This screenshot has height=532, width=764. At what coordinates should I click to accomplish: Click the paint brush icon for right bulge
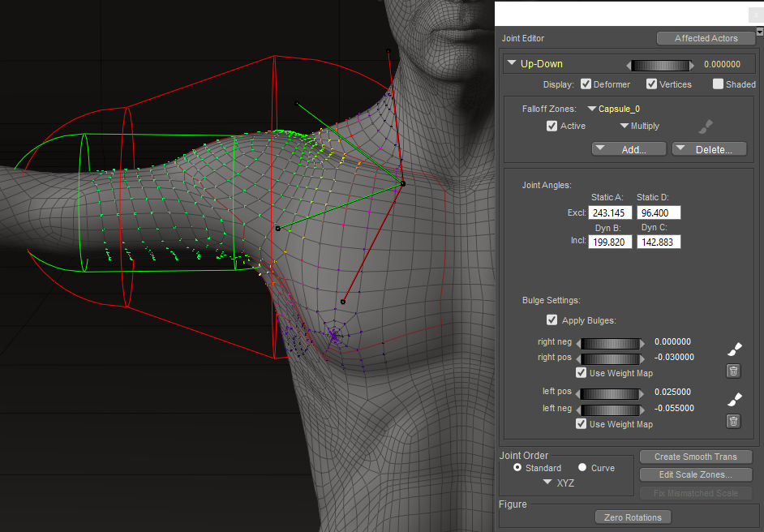pyautogui.click(x=733, y=350)
